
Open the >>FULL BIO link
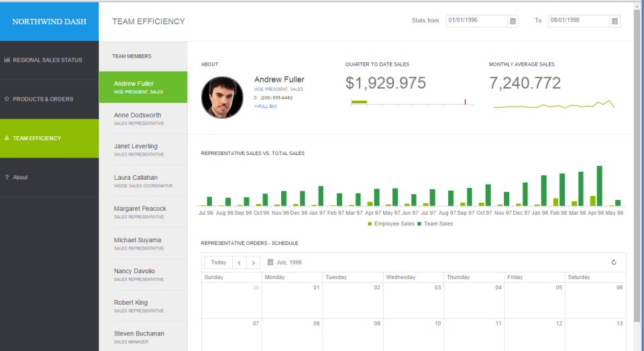(266, 107)
